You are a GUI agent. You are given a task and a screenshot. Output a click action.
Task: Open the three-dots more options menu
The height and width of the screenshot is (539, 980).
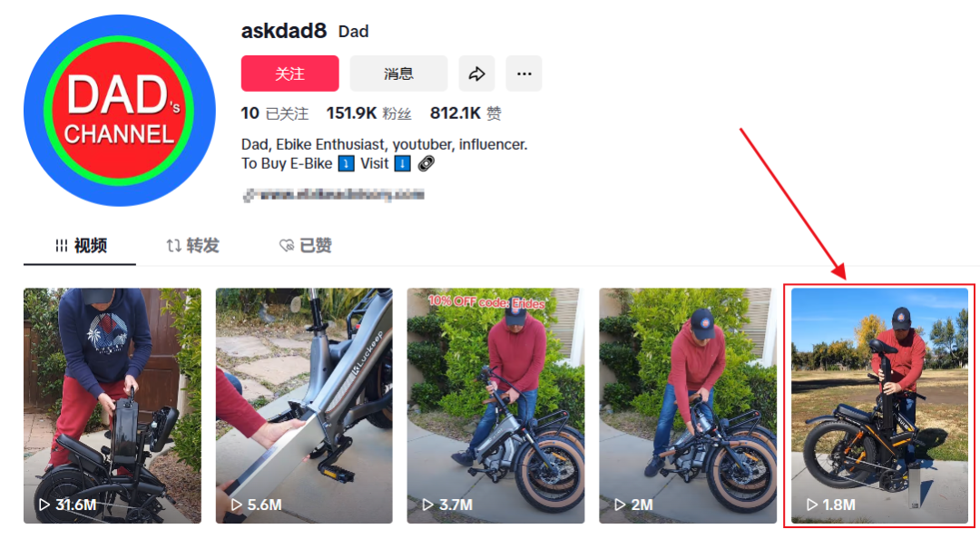(x=524, y=73)
